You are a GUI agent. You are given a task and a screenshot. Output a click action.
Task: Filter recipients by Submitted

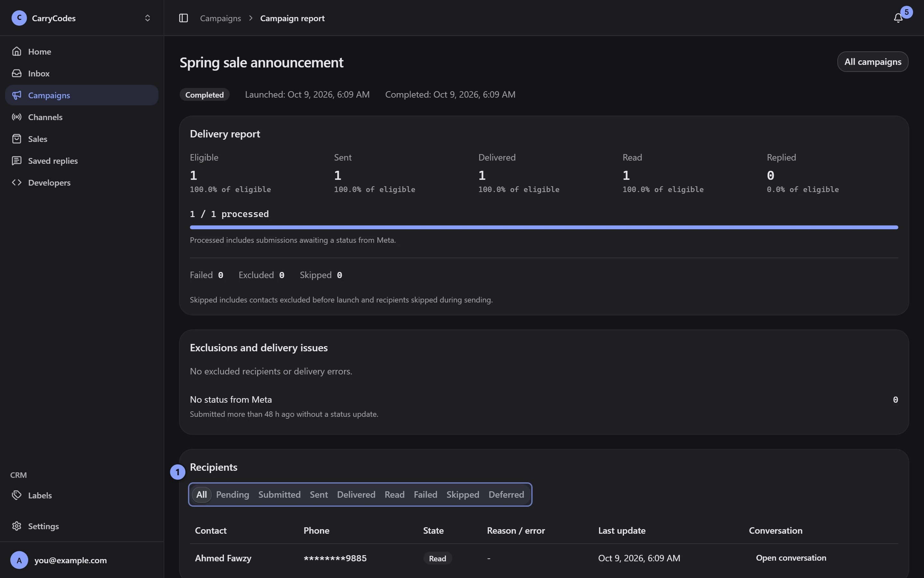click(279, 494)
